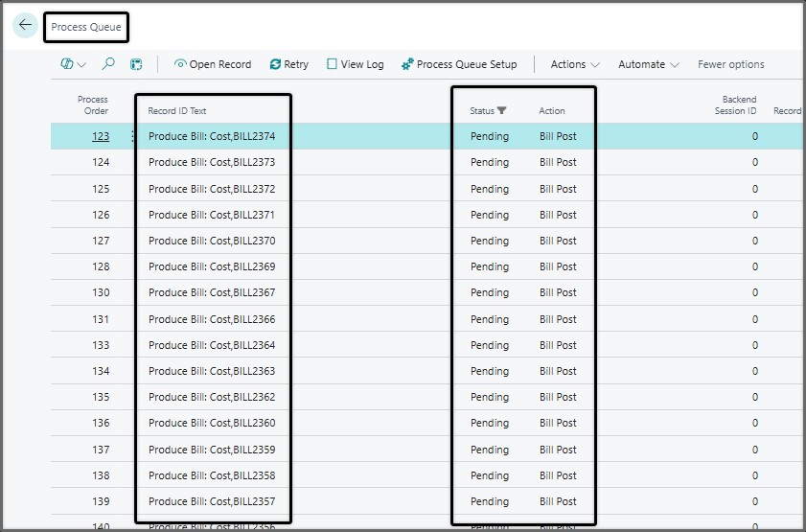Open process order 123 link
Image resolution: width=806 pixels, height=532 pixels.
pos(101,136)
